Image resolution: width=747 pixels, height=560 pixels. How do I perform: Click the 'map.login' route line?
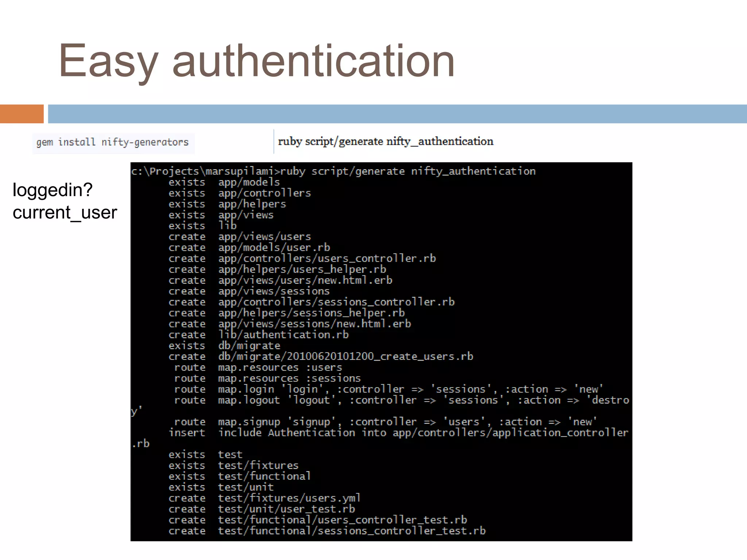tap(389, 389)
